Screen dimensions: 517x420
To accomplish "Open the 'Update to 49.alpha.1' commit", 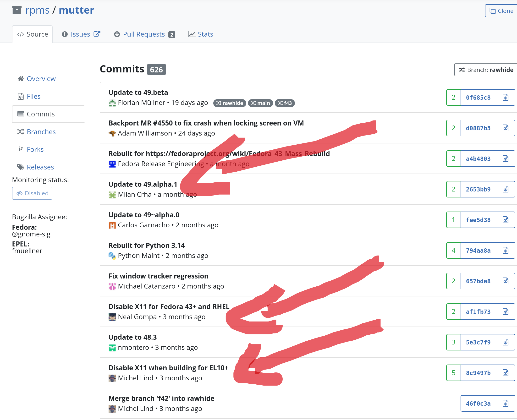I will pos(143,184).
